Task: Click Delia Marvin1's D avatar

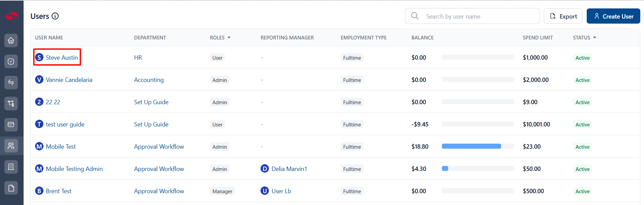Action: pyautogui.click(x=265, y=169)
